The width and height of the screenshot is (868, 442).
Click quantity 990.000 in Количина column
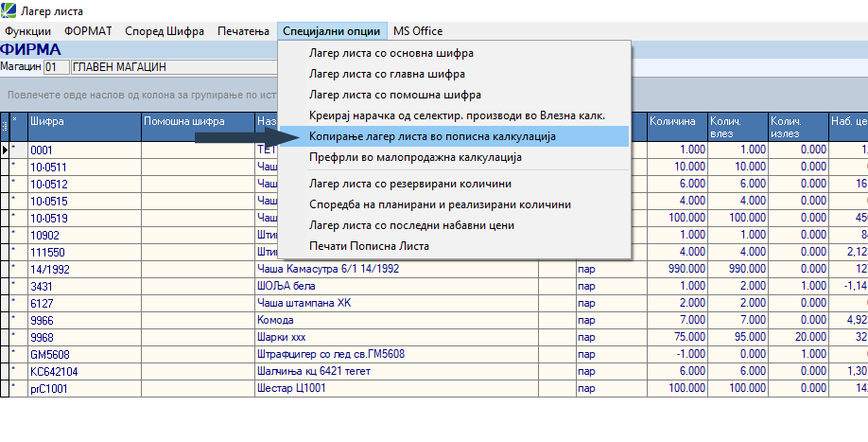(x=678, y=269)
